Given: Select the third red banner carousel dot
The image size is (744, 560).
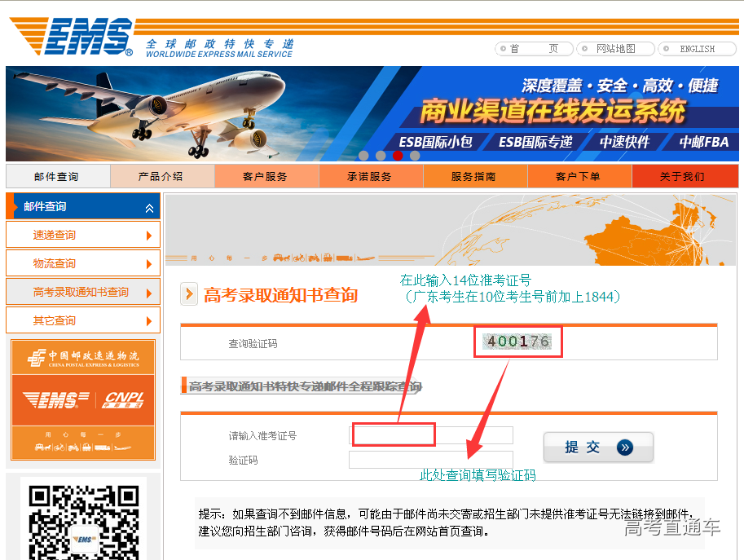Looking at the screenshot, I should pyautogui.click(x=398, y=155).
